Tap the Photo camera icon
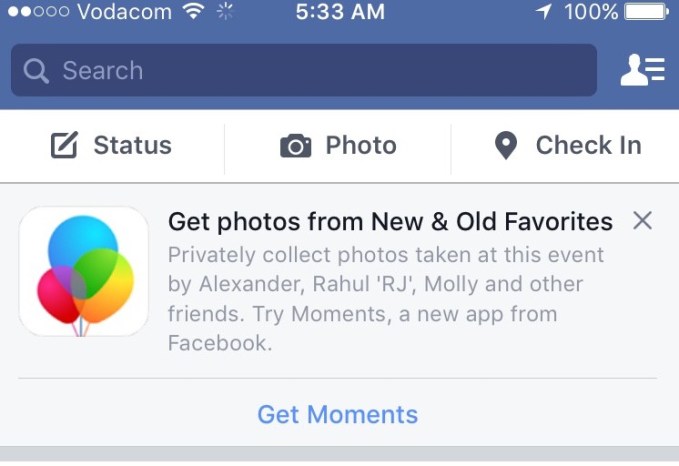The height and width of the screenshot is (466, 679). pyautogui.click(x=295, y=147)
